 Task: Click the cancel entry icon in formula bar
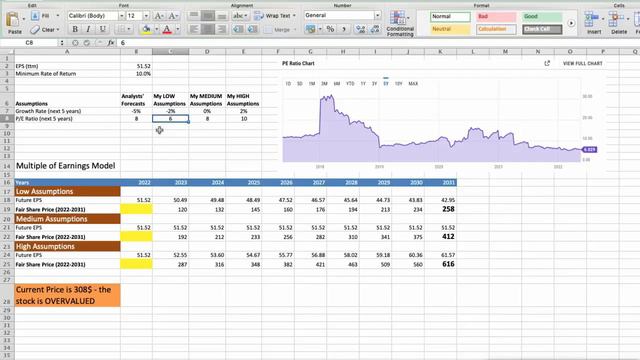[x=75, y=43]
